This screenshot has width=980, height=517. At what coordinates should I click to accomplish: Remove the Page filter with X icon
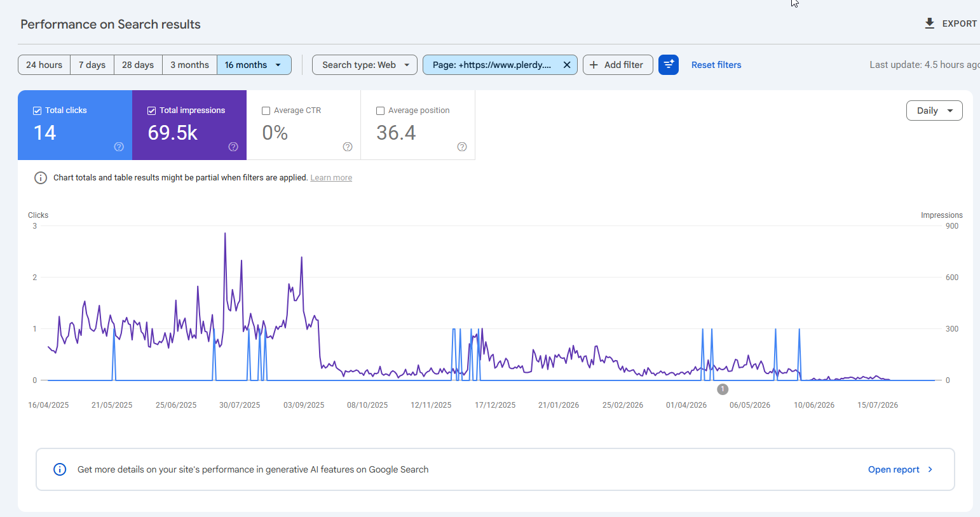click(x=567, y=65)
